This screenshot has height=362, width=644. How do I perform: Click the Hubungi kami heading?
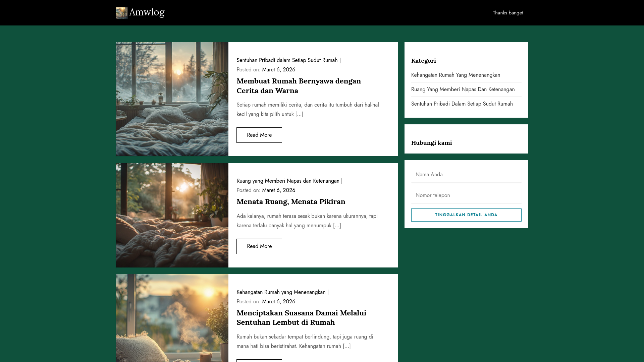pos(431,143)
